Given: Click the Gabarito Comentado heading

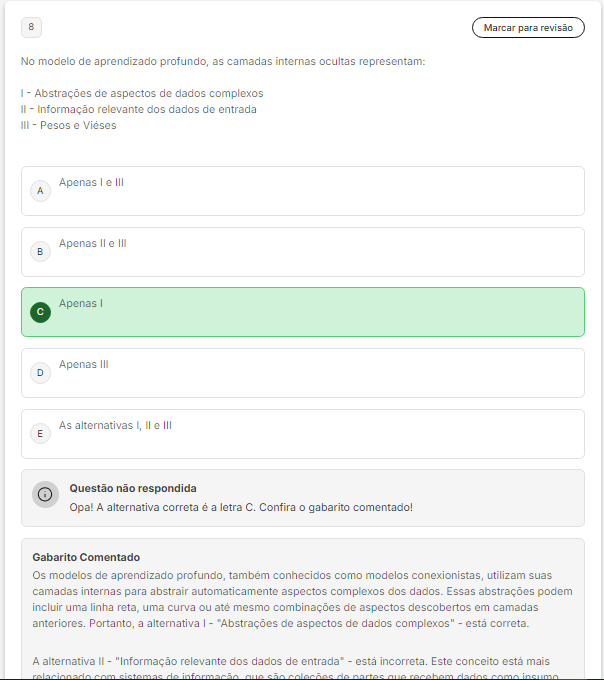Looking at the screenshot, I should 86,557.
